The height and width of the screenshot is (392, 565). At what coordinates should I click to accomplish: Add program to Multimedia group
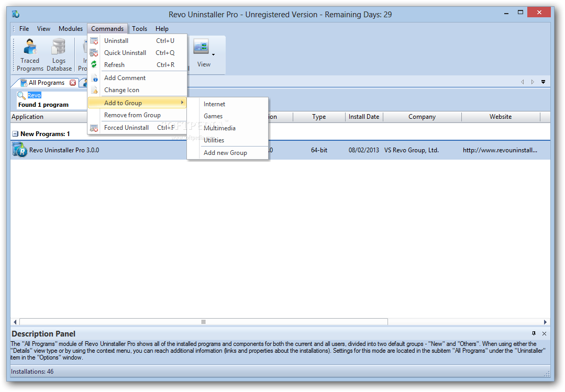click(228, 128)
